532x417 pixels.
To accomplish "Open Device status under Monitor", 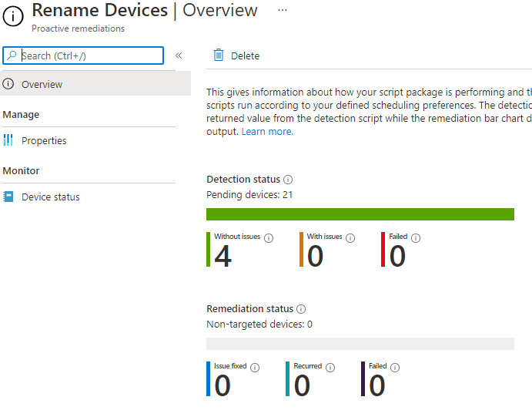I will (51, 197).
